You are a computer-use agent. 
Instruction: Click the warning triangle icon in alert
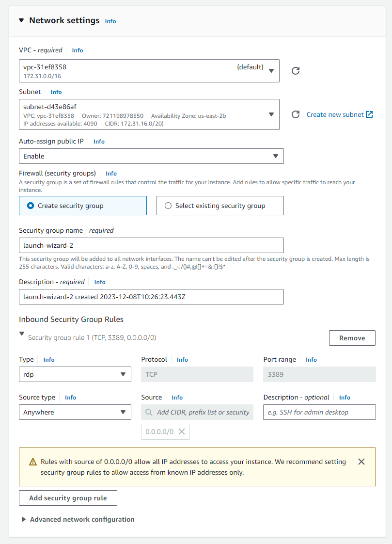point(33,462)
